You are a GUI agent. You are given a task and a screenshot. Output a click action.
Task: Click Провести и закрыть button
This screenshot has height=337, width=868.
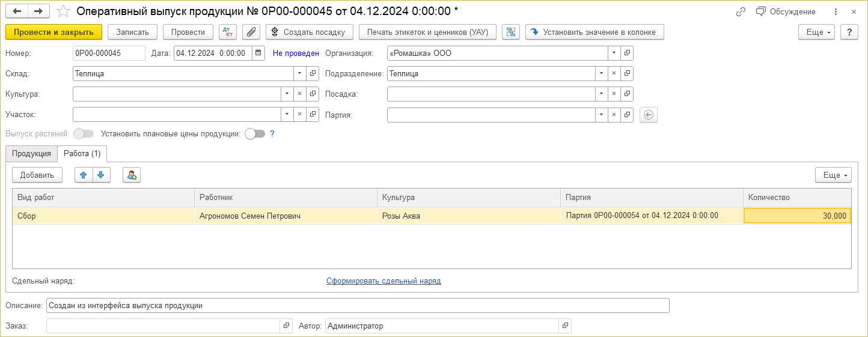click(x=53, y=32)
